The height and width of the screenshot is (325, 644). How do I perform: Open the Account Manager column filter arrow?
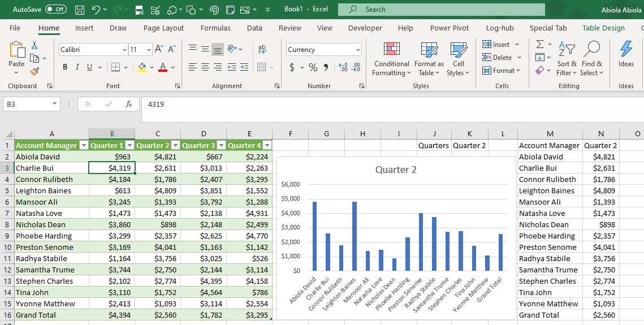pos(84,145)
